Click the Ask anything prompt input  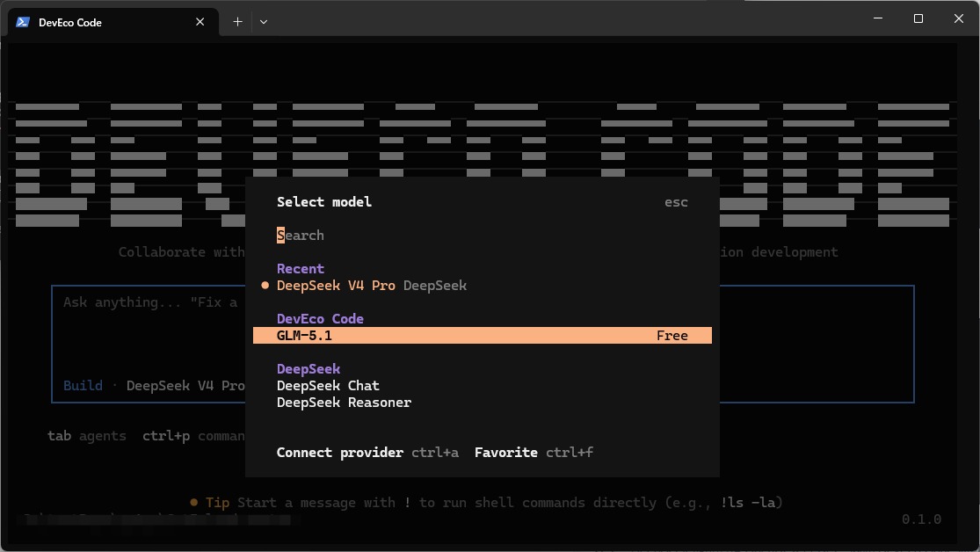(x=150, y=302)
